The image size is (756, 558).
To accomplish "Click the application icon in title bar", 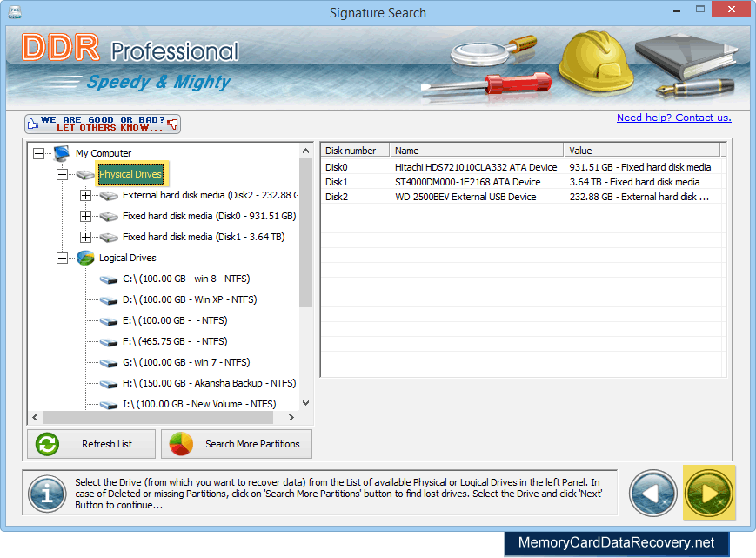I will click(15, 11).
